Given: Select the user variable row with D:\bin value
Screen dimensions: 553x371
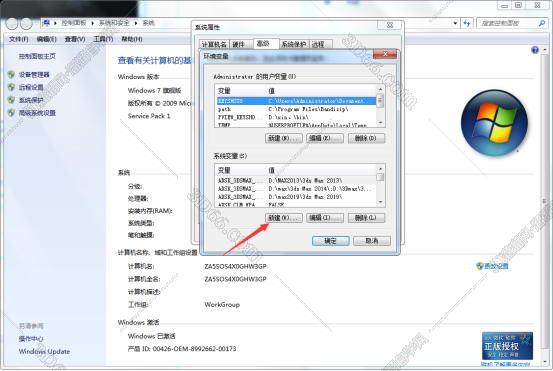Looking at the screenshot, I should pyautogui.click(x=296, y=117).
